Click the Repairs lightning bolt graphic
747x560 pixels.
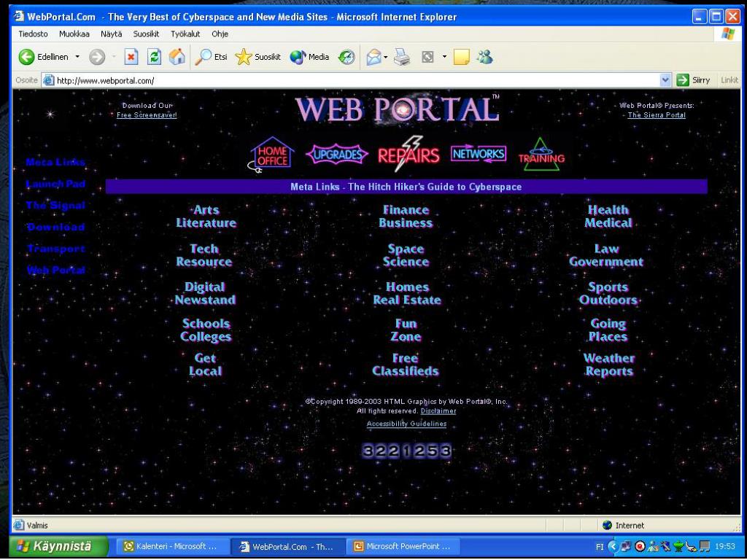409,154
